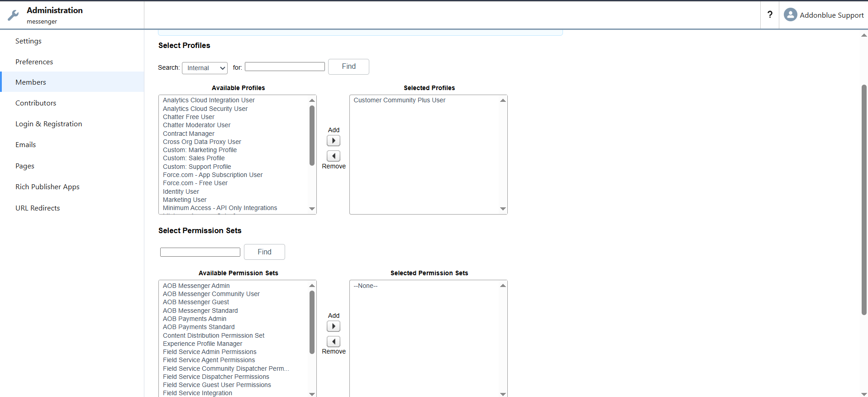
Task: Open Rich Publisher Apps in the sidebar
Action: coord(48,187)
